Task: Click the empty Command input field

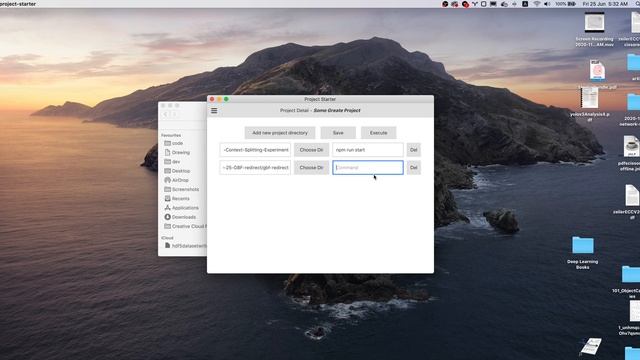Action: [x=368, y=167]
